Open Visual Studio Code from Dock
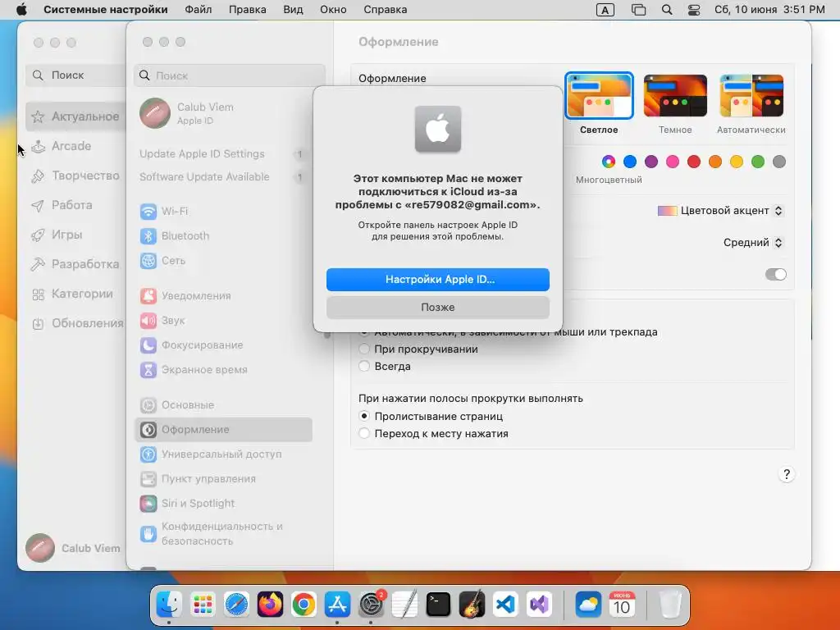 click(505, 605)
